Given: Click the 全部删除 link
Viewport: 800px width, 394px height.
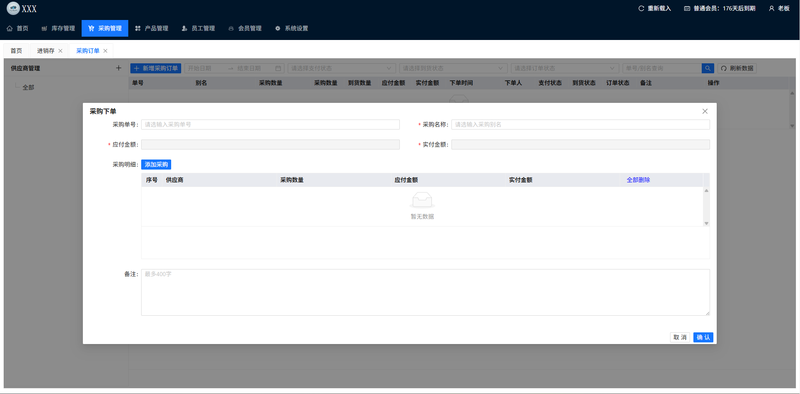Looking at the screenshot, I should coord(638,180).
